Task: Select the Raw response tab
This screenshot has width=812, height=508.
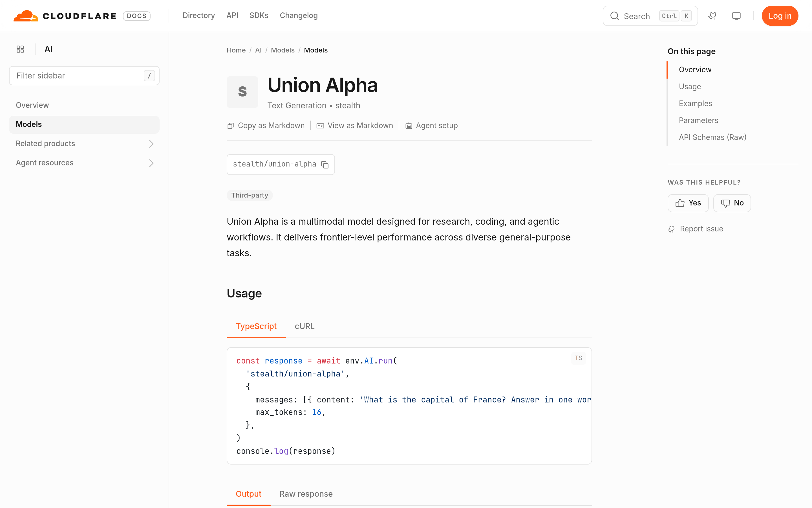Action: pyautogui.click(x=306, y=494)
